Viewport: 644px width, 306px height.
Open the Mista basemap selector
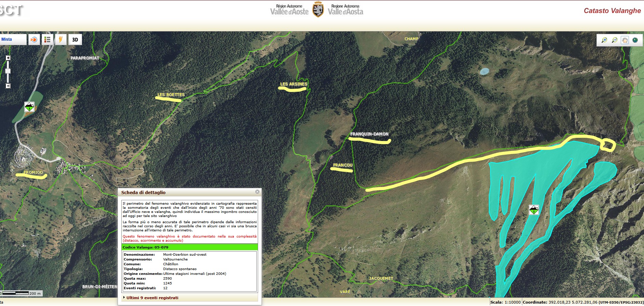pos(13,39)
